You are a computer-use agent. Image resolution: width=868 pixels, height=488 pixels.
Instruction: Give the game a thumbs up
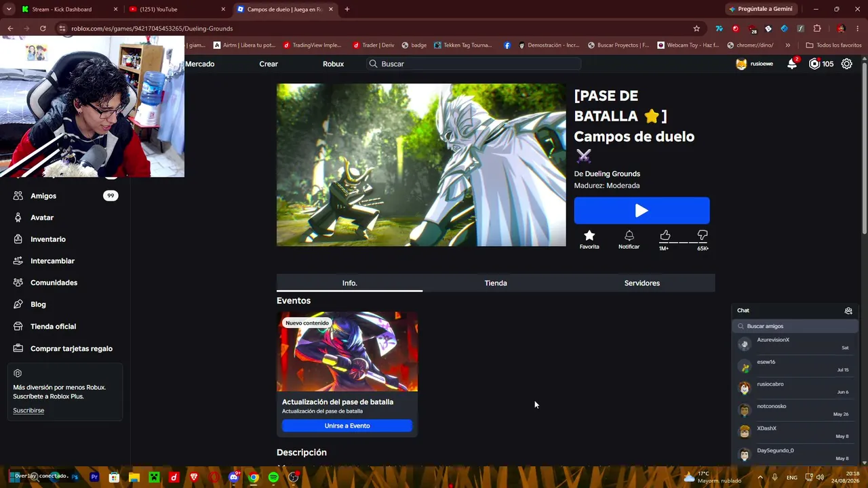[x=665, y=235]
